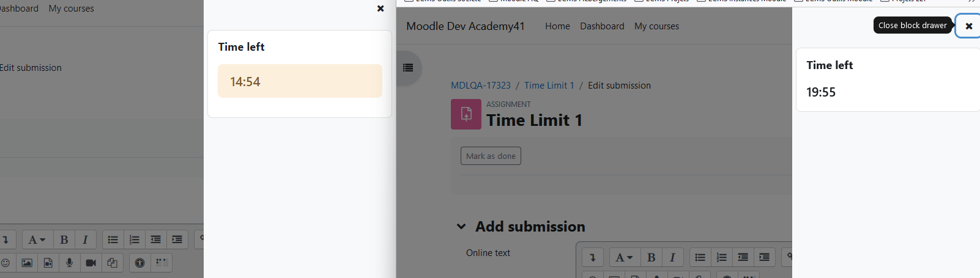Start audio recording with the microphone icon
The width and height of the screenshot is (980, 278).
(x=69, y=263)
